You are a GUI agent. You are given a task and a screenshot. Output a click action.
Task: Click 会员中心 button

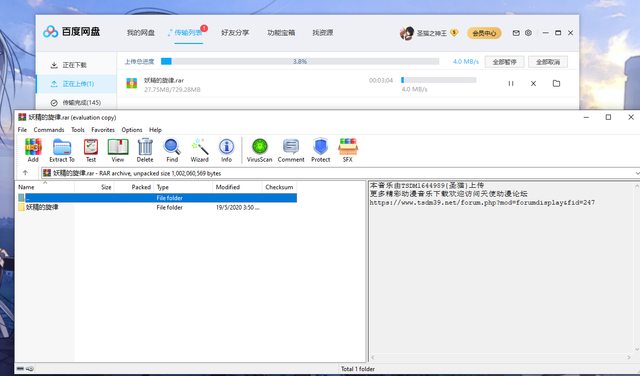click(484, 33)
